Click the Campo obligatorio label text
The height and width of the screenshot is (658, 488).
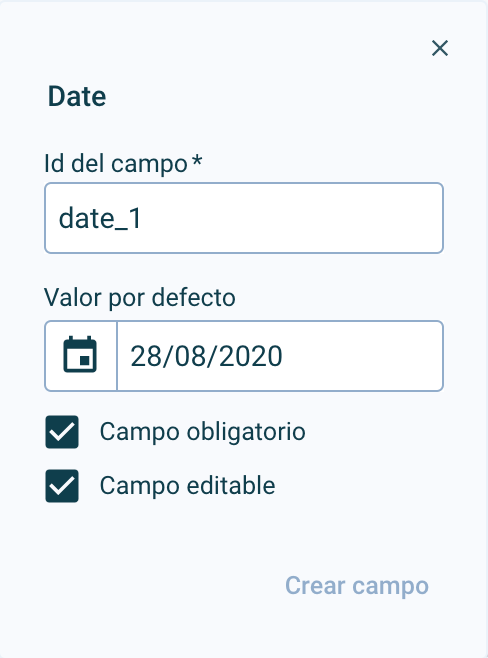point(202,432)
